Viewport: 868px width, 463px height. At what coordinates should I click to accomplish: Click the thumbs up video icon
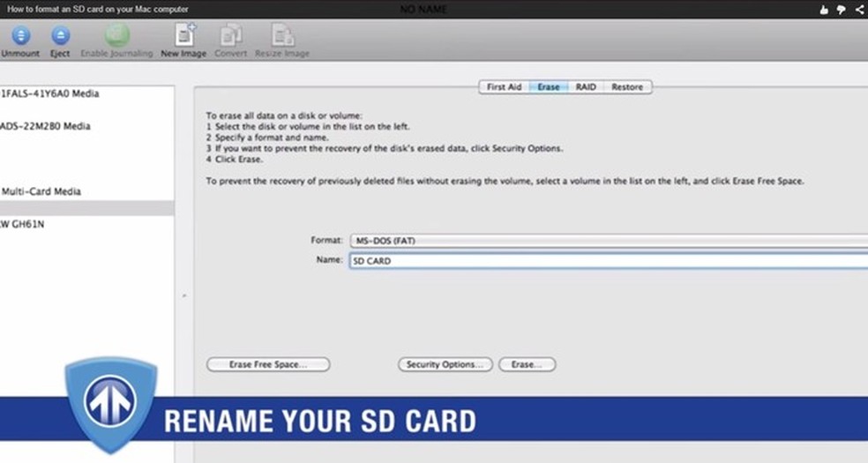pyautogui.click(x=824, y=10)
